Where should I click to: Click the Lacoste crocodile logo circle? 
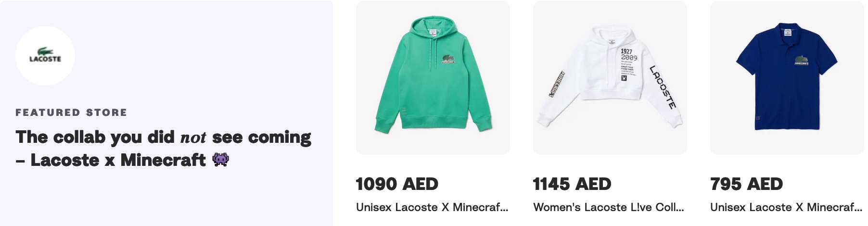45,56
